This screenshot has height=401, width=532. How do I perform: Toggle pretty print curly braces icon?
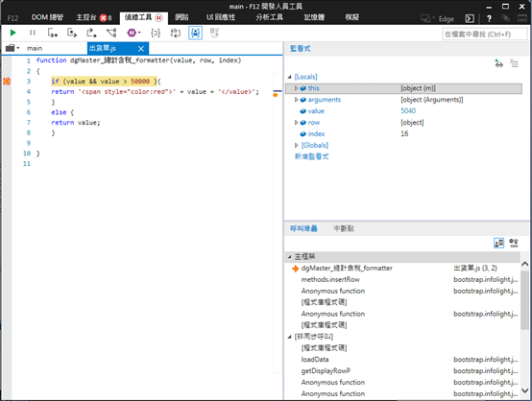[156, 33]
